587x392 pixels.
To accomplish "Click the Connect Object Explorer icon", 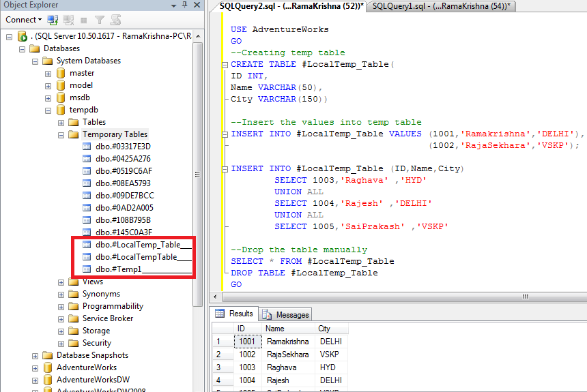I will coord(54,20).
